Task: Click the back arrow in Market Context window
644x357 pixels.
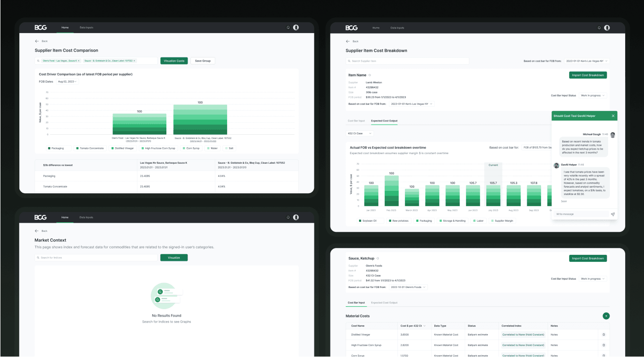Action: coord(37,231)
